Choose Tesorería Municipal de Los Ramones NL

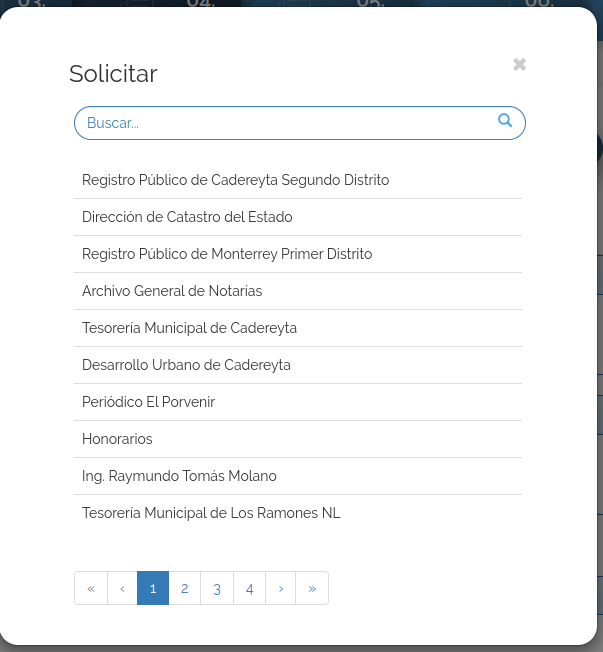(211, 513)
